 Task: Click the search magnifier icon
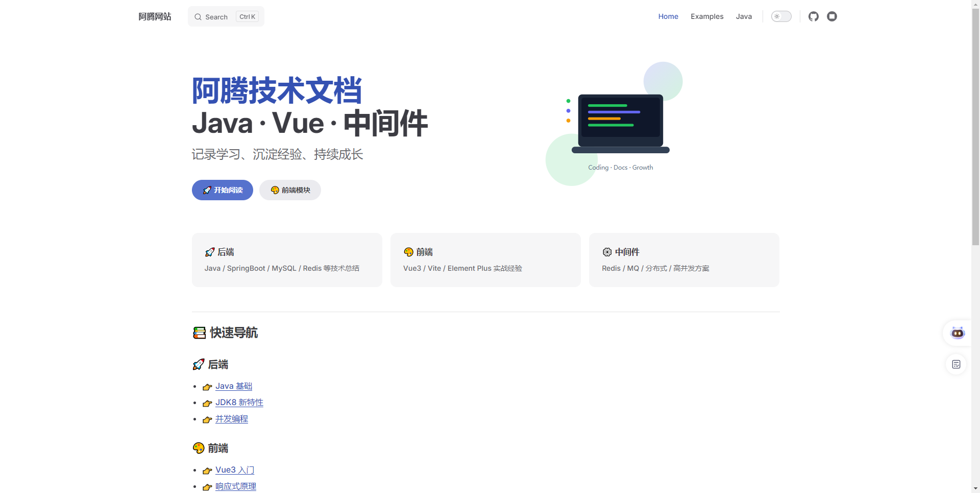coord(198,17)
